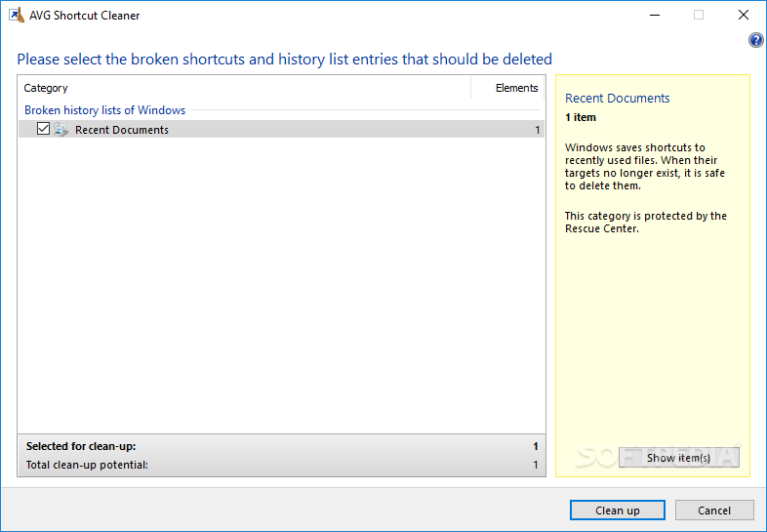The height and width of the screenshot is (532, 767).
Task: Click 'Total clean-up potential:' summary label
Action: [x=87, y=465]
